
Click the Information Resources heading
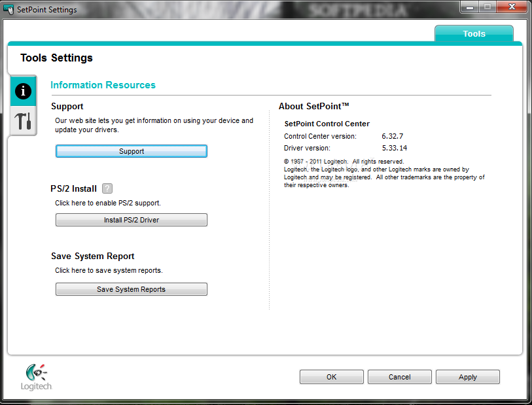103,85
